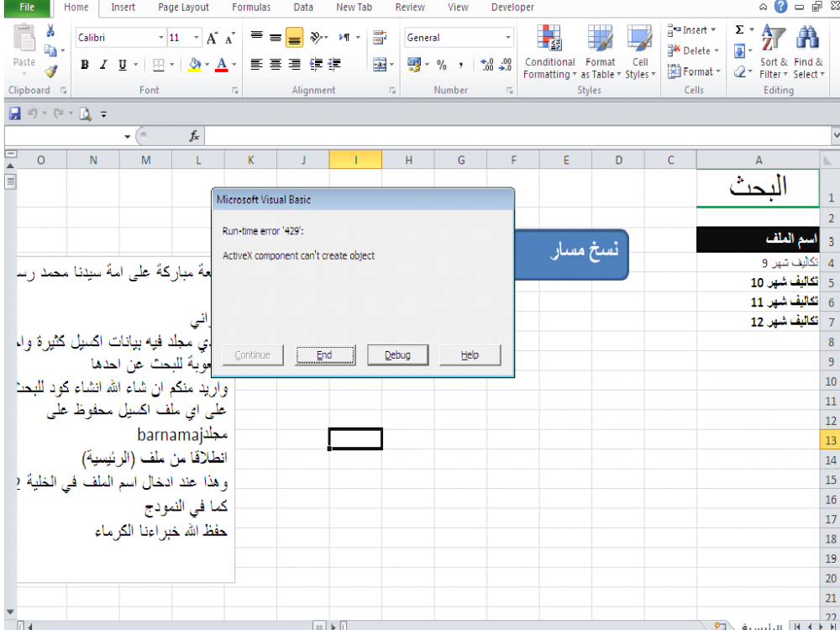Screen dimensions: 840x630
Task: Open Conditional Formatting menu
Action: 549,52
